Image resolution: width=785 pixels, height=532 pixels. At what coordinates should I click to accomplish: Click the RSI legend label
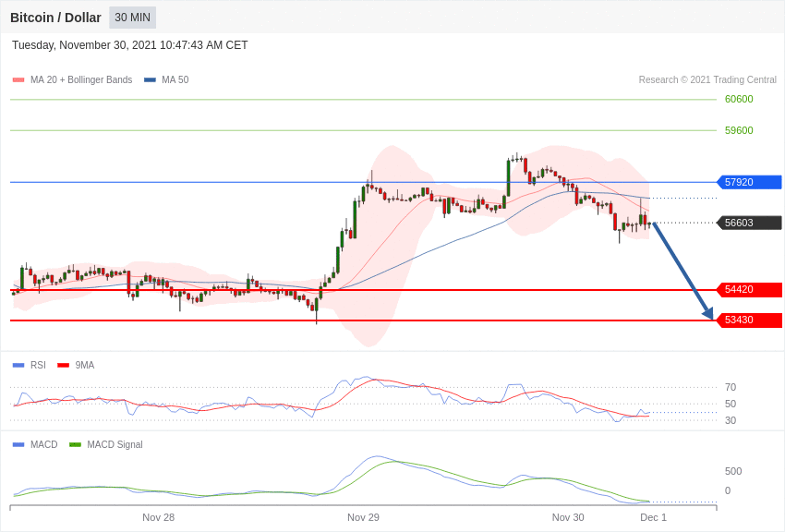click(x=38, y=366)
